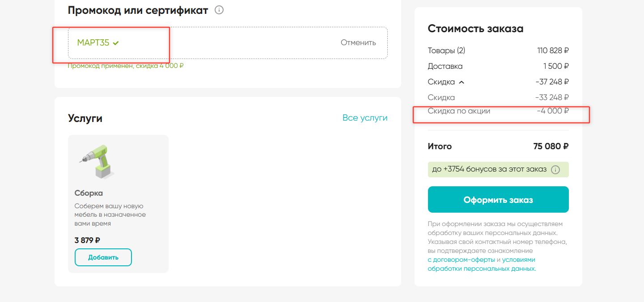Screen dimensions: 644x302
Task: Click the Промокод применен confirmation message
Action: pyautogui.click(x=126, y=66)
